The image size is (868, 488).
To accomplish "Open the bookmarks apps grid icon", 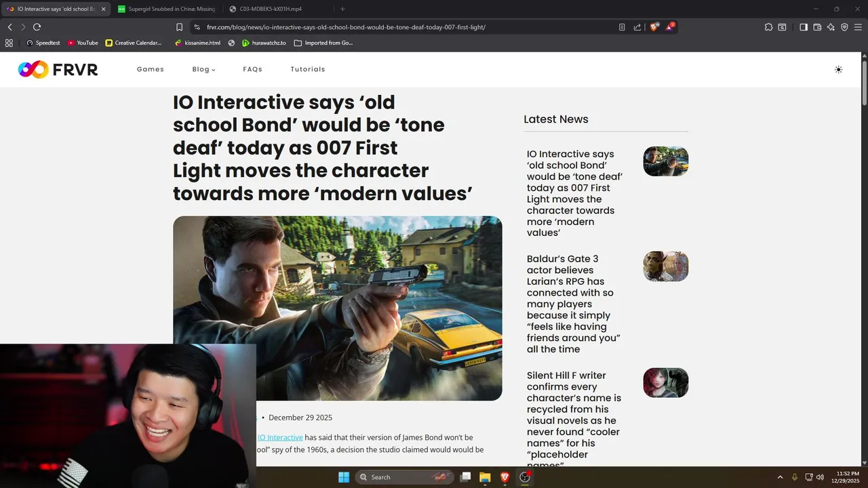I will tap(9, 43).
